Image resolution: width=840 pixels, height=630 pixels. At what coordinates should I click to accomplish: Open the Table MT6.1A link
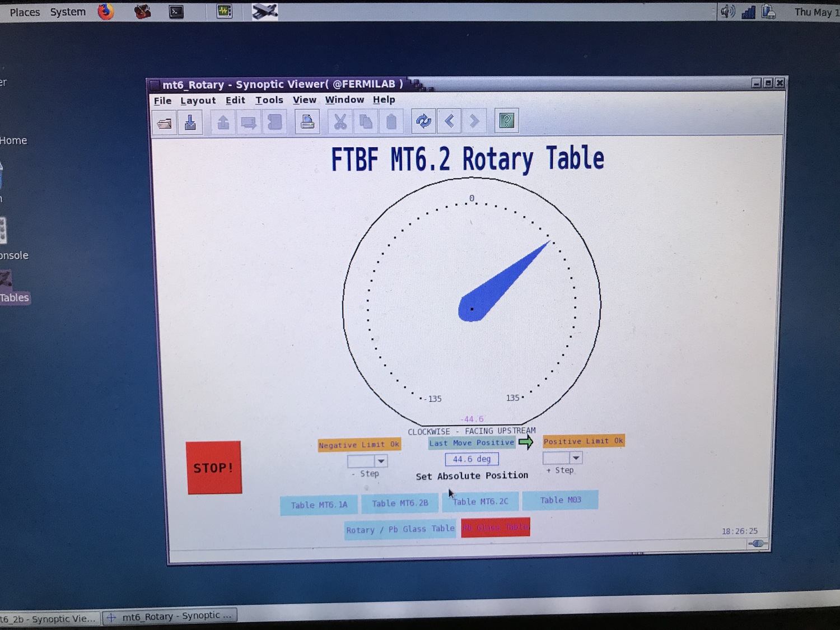[319, 505]
